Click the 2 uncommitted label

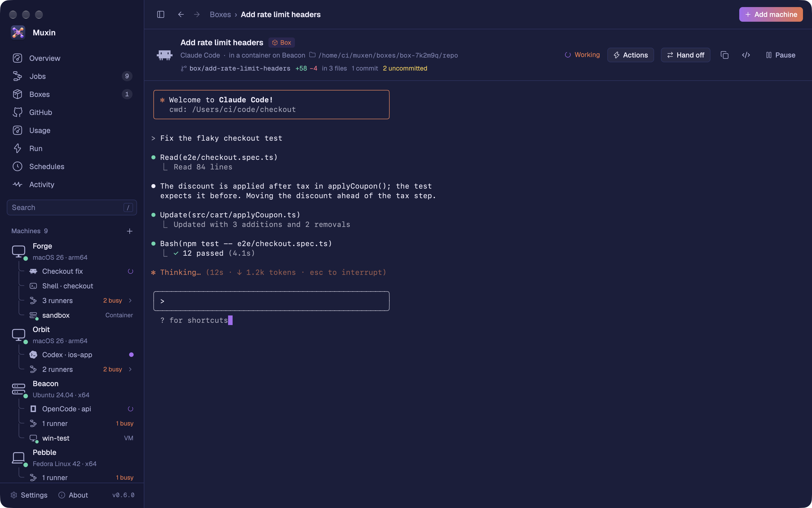405,68
